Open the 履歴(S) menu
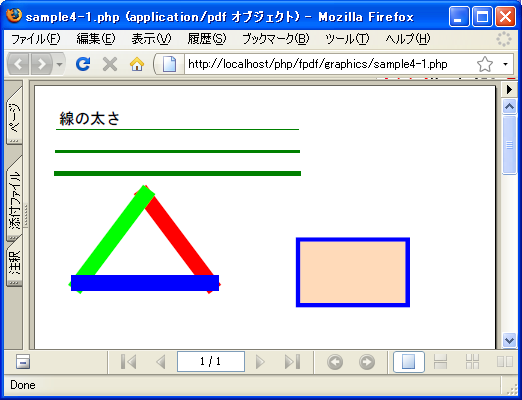This screenshot has width=522, height=400. pyautogui.click(x=207, y=39)
